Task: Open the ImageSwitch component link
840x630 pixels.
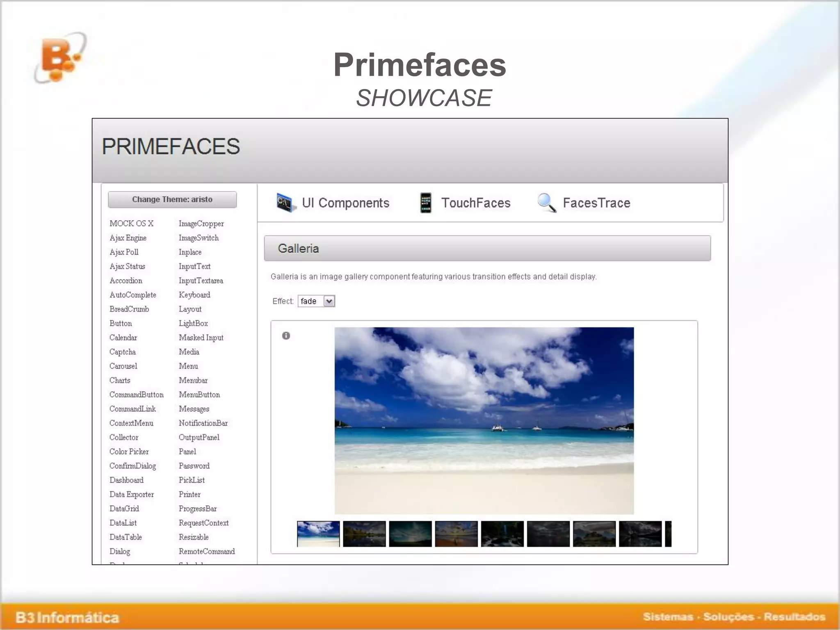Action: click(x=199, y=238)
